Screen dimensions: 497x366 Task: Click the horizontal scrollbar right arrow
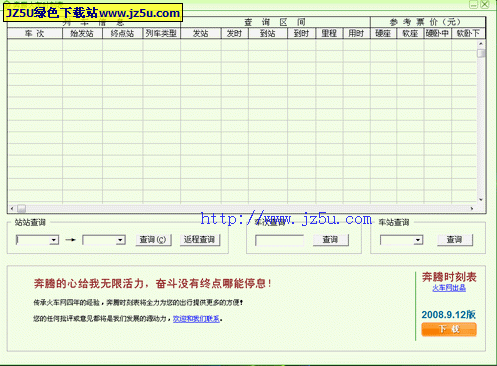click(472, 209)
